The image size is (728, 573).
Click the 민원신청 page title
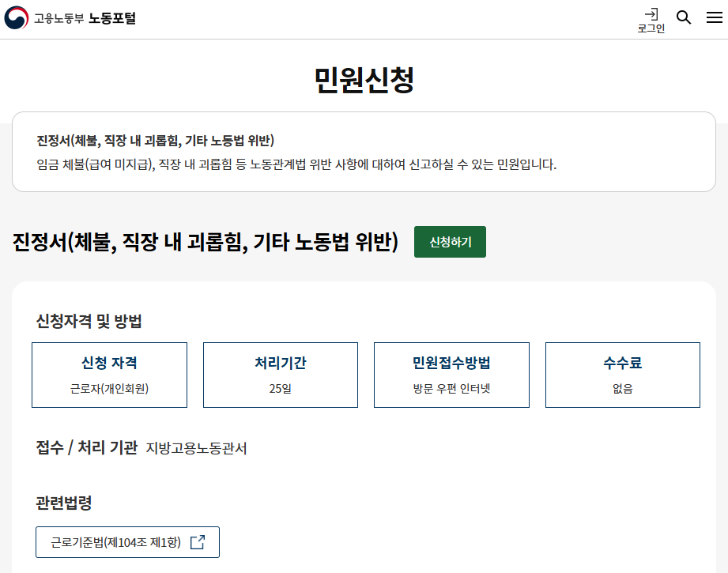click(364, 77)
